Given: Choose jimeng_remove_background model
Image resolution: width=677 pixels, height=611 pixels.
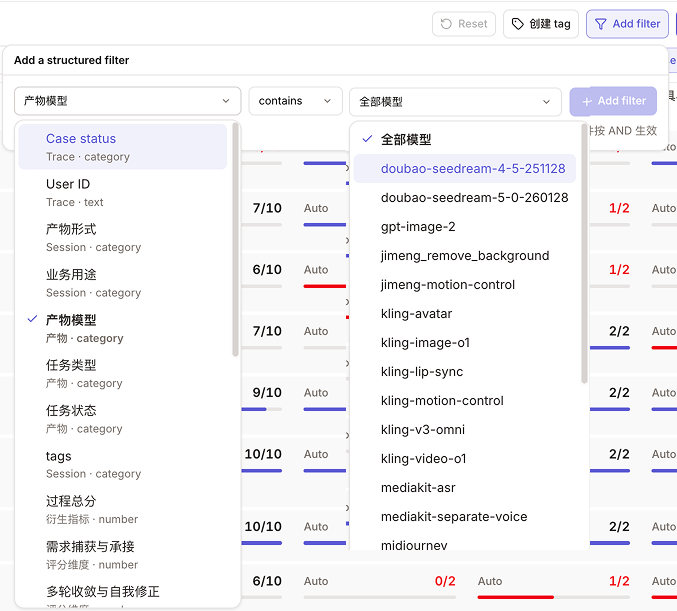Looking at the screenshot, I should (465, 255).
